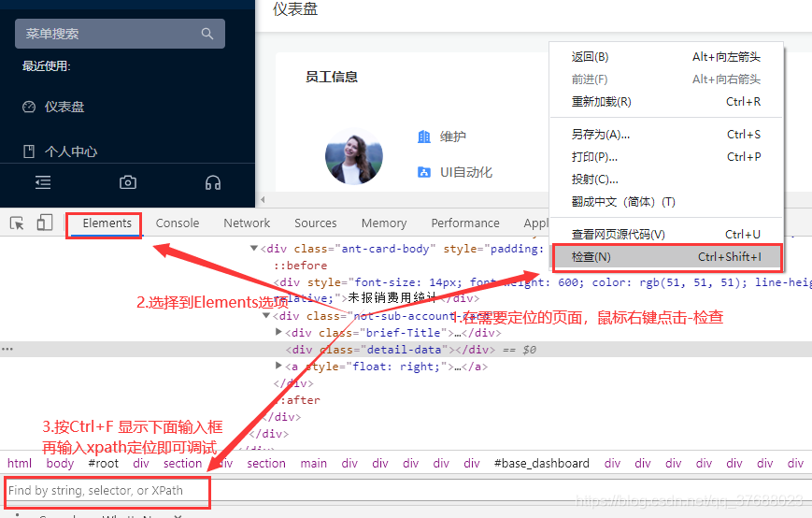Click the three-dots icon beside the selected node
The image size is (812, 518).
click(7, 349)
